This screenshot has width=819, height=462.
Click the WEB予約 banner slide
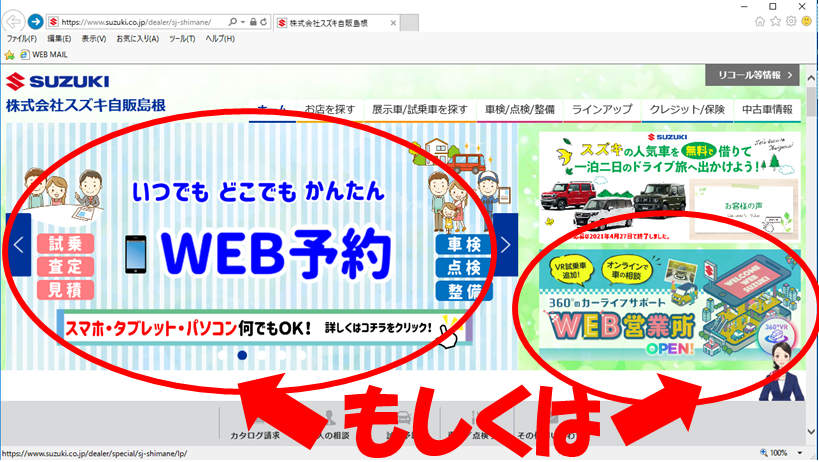262,245
